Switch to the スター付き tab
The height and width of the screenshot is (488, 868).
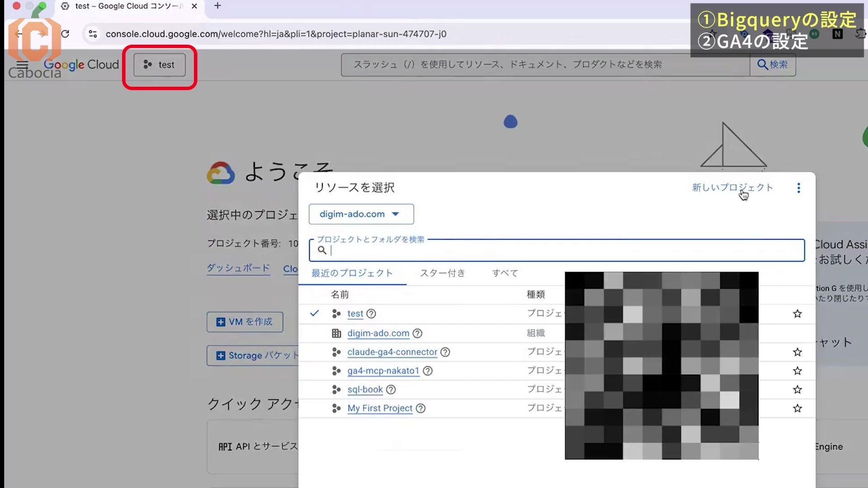(443, 273)
